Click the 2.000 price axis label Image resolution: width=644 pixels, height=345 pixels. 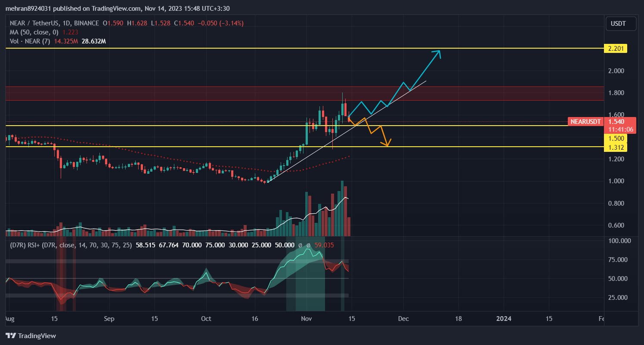[616, 71]
